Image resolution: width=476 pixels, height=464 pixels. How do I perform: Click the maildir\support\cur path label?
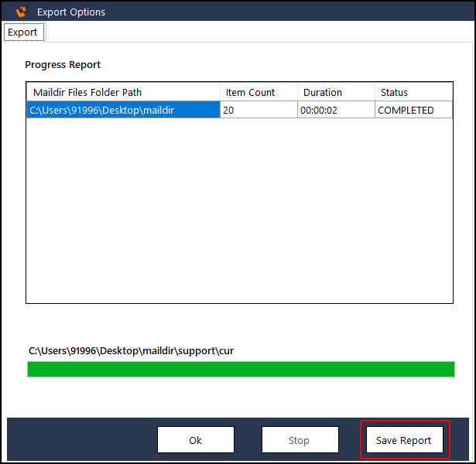(131, 351)
